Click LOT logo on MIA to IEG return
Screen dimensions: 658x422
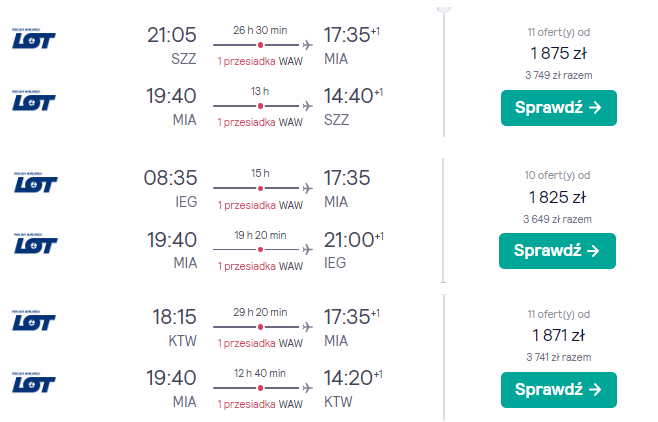point(35,243)
